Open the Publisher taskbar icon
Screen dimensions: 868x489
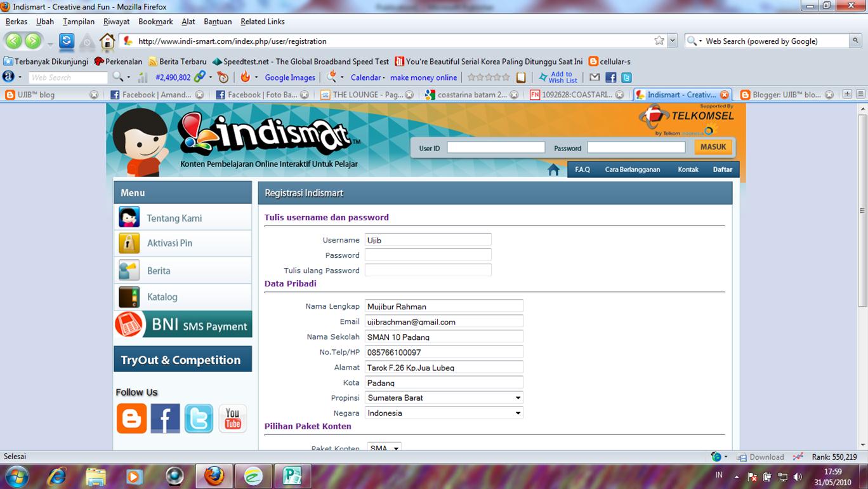291,476
